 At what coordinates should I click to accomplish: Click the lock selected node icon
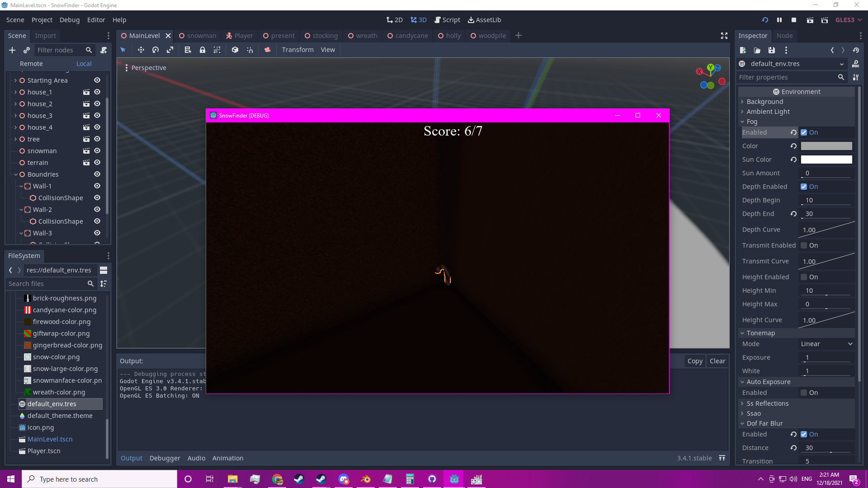203,50
